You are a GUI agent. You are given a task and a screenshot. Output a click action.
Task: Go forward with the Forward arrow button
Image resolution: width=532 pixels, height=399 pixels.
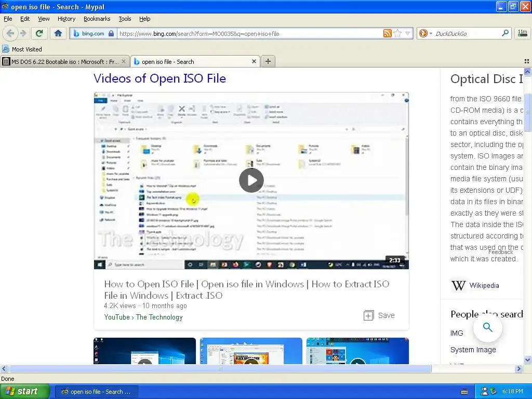coord(23,33)
